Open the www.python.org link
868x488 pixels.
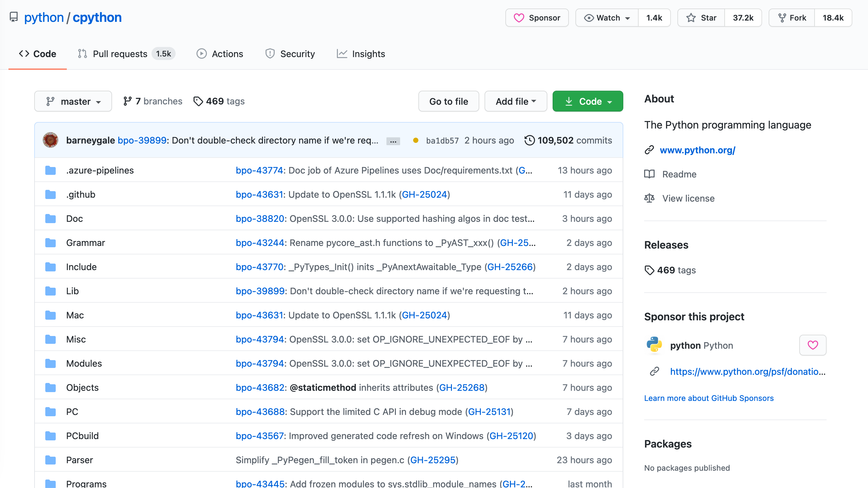click(x=697, y=150)
